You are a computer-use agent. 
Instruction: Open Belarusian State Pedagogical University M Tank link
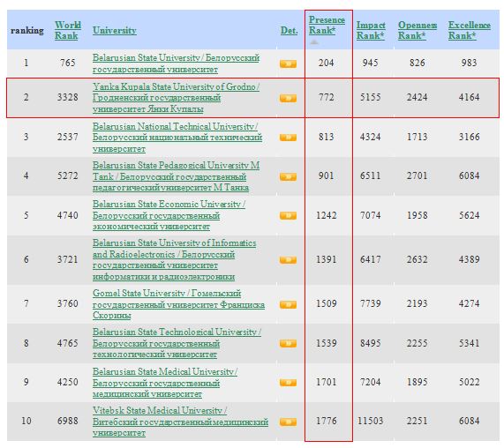[176, 176]
